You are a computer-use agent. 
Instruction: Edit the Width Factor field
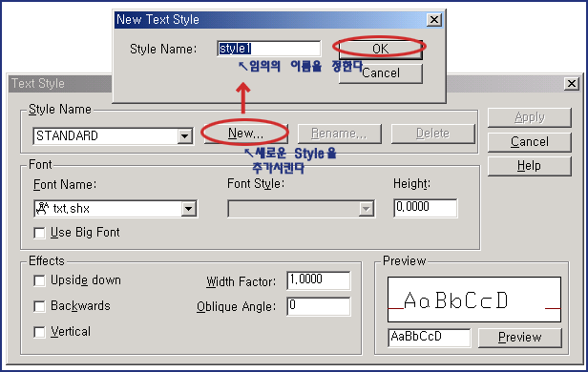coord(319,280)
